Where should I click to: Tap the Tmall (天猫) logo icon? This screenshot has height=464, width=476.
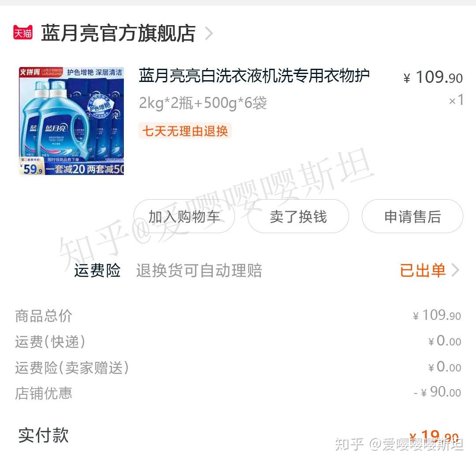(23, 33)
